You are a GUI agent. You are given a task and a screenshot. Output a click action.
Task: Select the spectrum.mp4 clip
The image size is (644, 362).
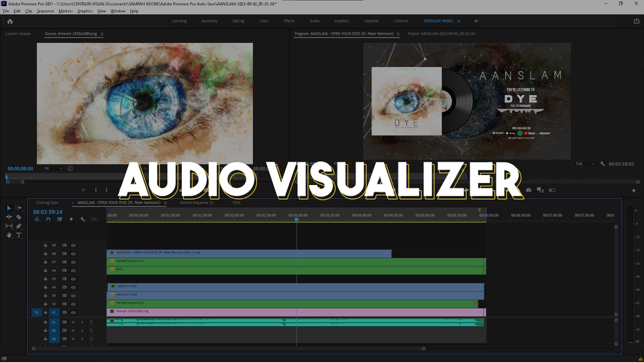coord(296,286)
